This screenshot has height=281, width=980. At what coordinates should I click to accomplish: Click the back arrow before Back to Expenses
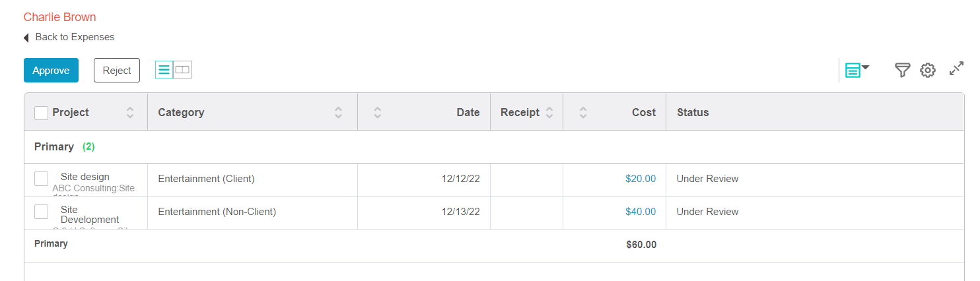[x=26, y=38]
